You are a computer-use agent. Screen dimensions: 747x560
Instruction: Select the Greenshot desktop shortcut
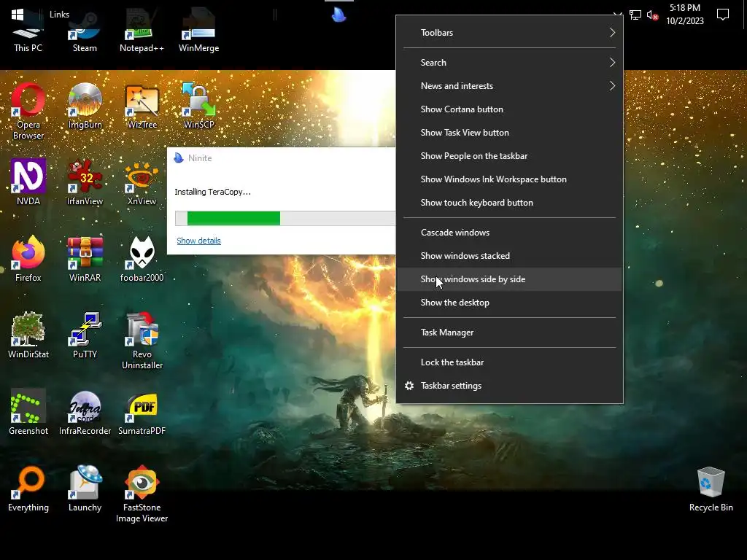pos(28,413)
